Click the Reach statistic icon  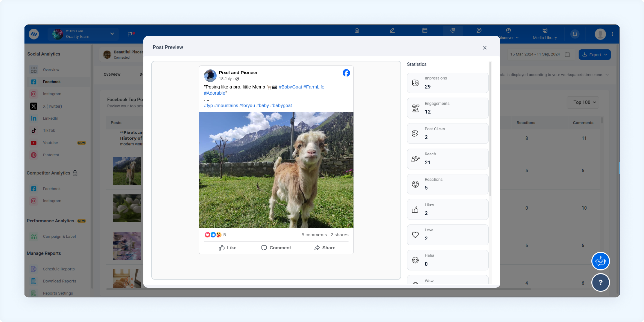tap(415, 159)
